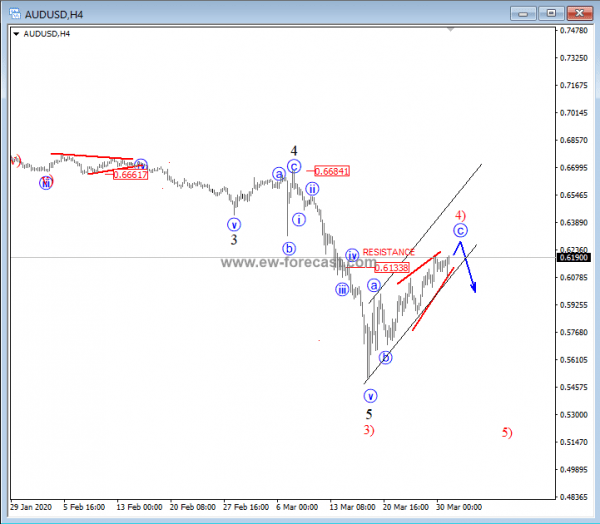Select the circled c below red 4)

point(460,230)
